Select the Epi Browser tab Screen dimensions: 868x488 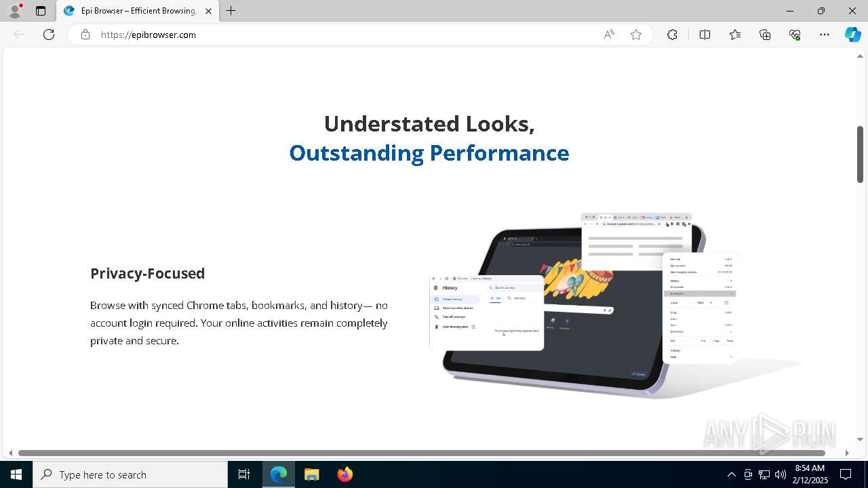pos(138,11)
